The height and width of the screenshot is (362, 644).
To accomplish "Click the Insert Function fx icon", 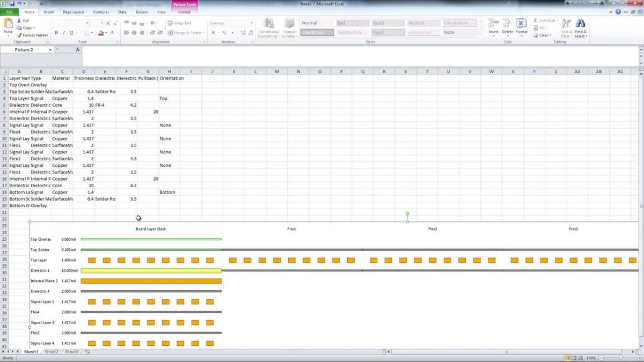I will [x=77, y=50].
